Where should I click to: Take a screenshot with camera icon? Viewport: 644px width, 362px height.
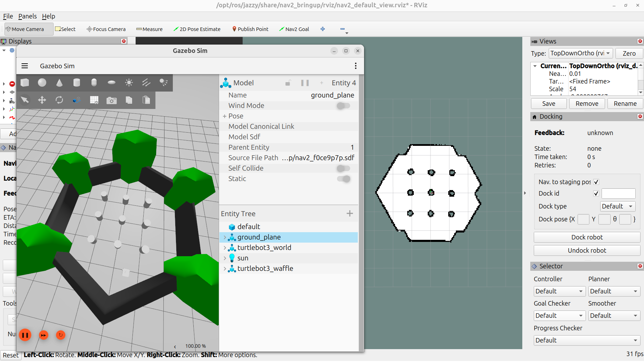[112, 100]
